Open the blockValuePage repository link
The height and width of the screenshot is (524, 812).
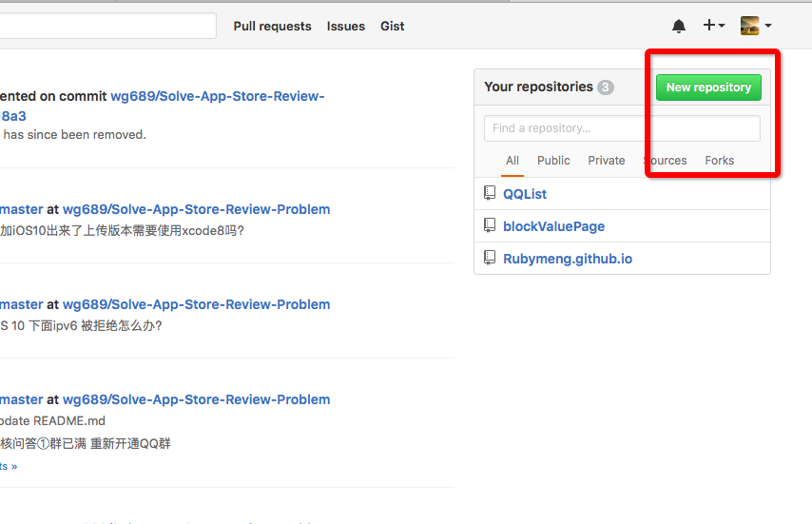click(x=554, y=226)
